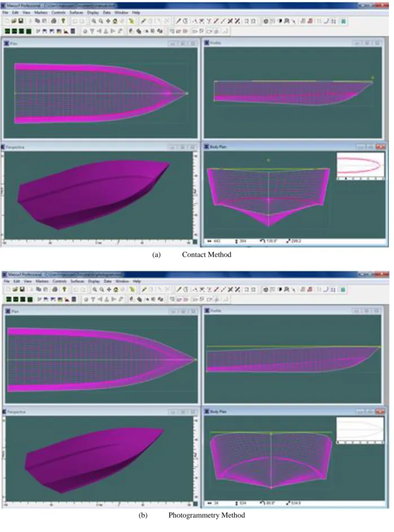Viewport: 394px width, 532px height.
Task: Open the File menu in Contact Method window
Action: (x=6, y=12)
